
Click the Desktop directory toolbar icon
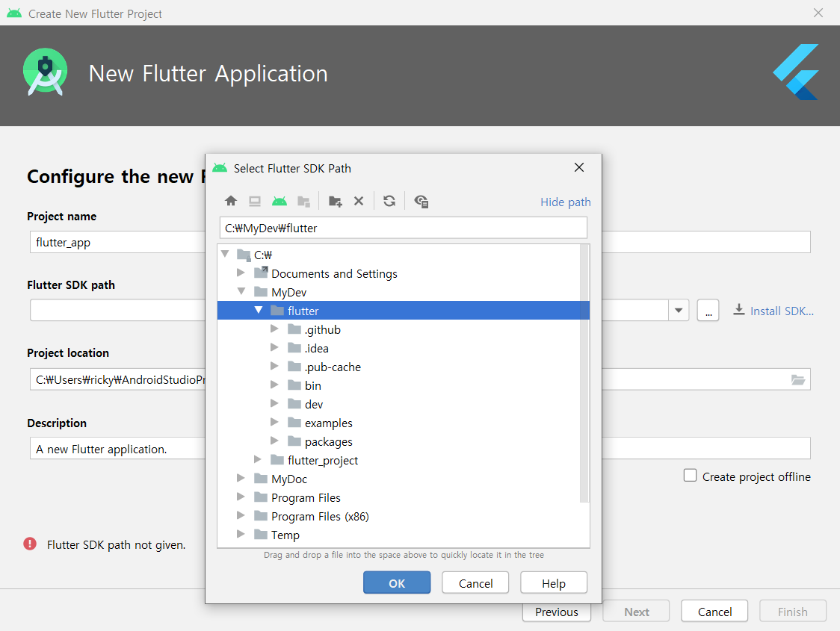point(254,201)
